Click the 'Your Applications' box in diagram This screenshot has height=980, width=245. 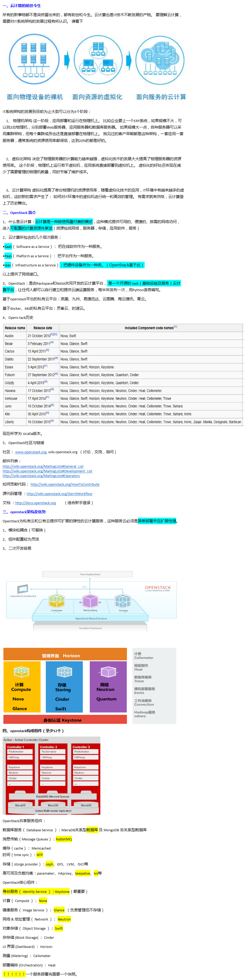[x=88, y=574]
